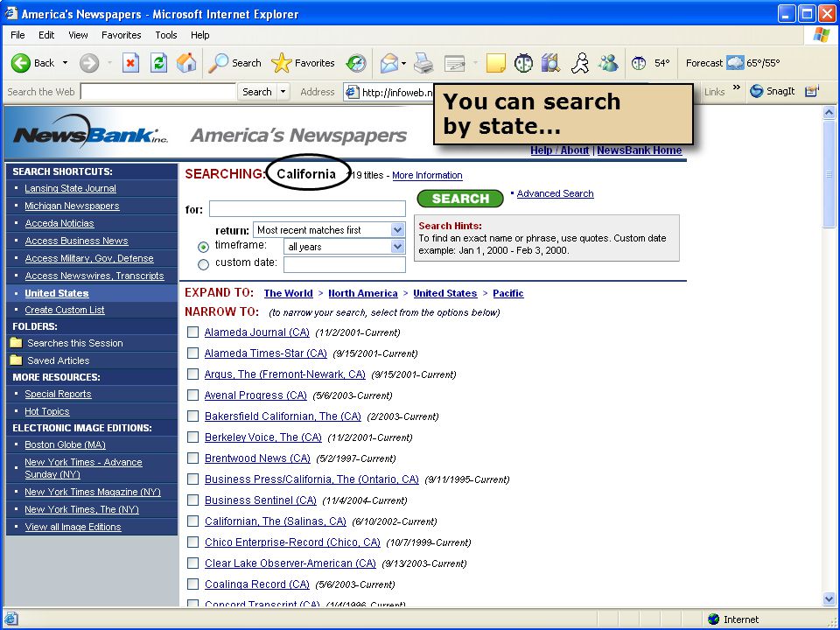Open the Favorites menu
Image resolution: width=840 pixels, height=630 pixels.
click(x=121, y=35)
